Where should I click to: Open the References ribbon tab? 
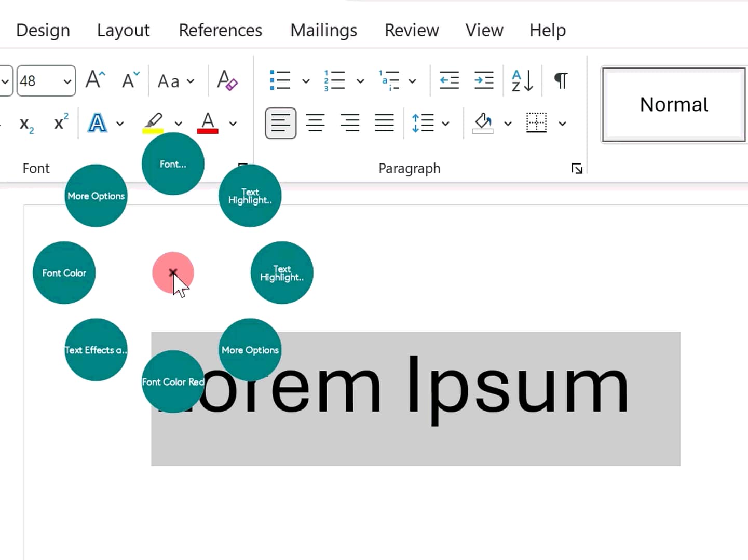click(220, 30)
